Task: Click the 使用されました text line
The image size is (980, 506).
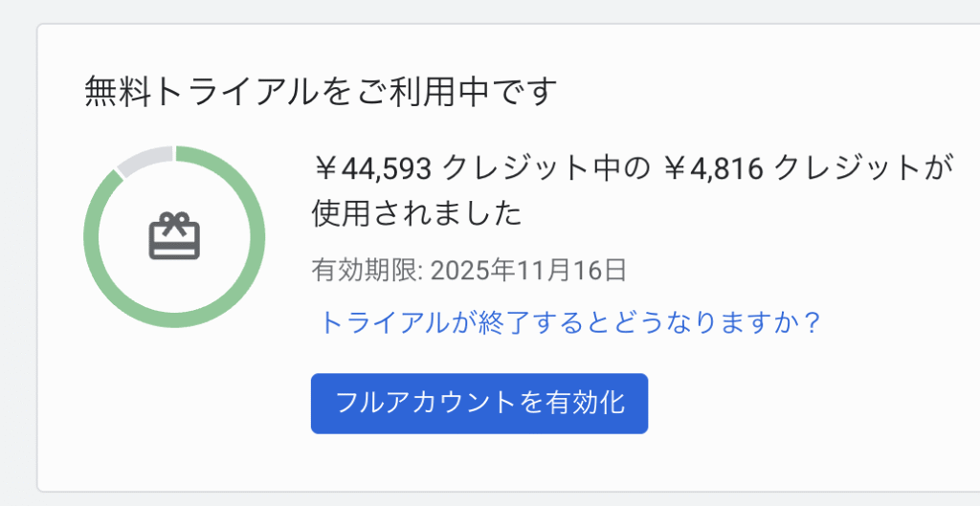Action: [416, 212]
